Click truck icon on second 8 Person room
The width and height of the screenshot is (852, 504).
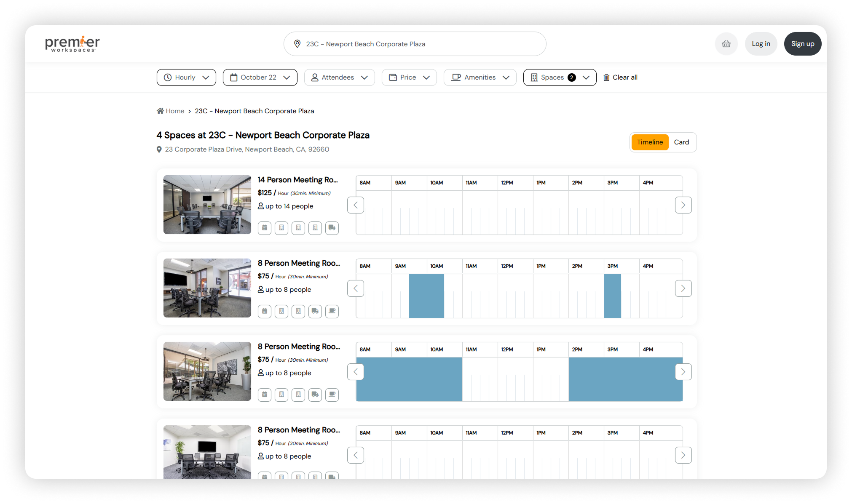(x=315, y=395)
